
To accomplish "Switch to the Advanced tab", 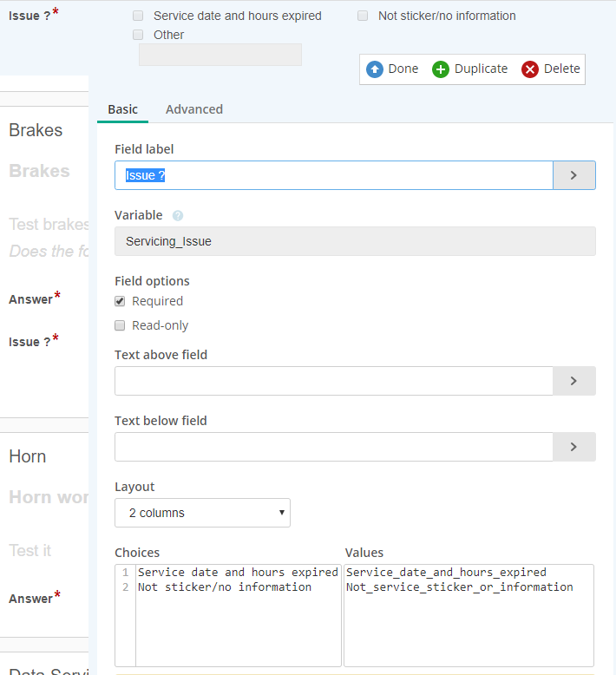I will coord(194,109).
